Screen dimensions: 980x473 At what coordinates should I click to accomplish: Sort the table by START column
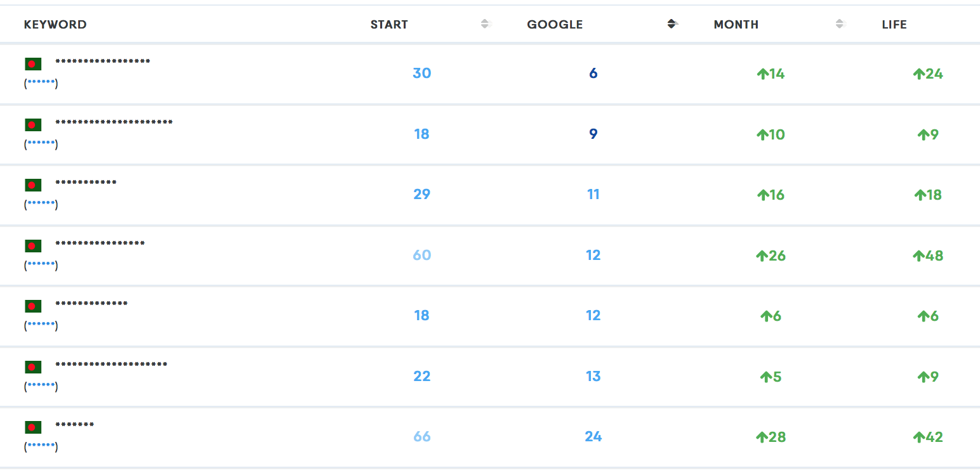(486, 24)
